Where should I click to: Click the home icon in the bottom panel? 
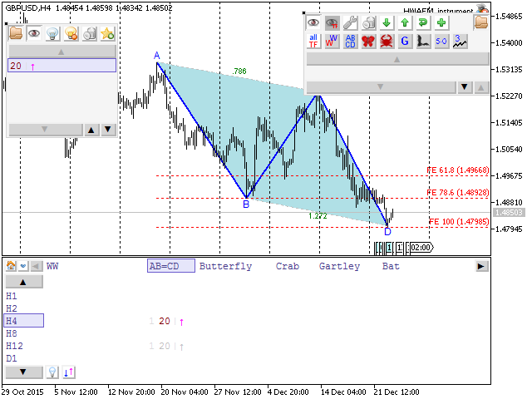(x=11, y=266)
